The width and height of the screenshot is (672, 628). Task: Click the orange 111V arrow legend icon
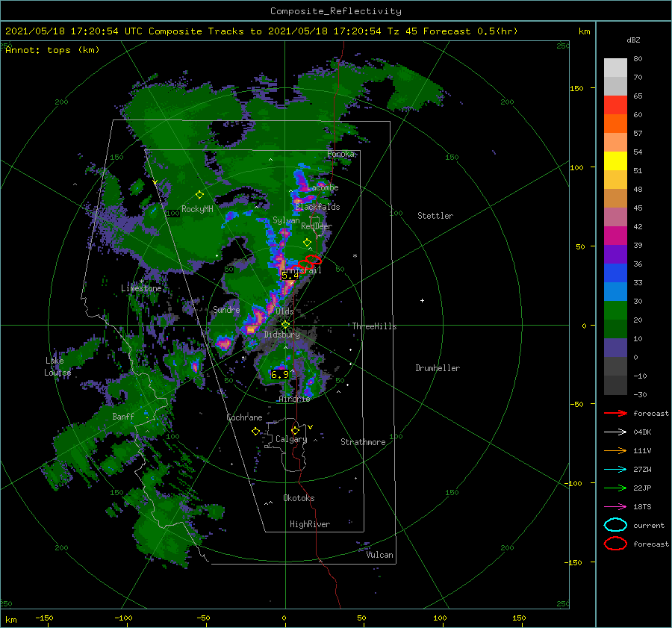(615, 450)
